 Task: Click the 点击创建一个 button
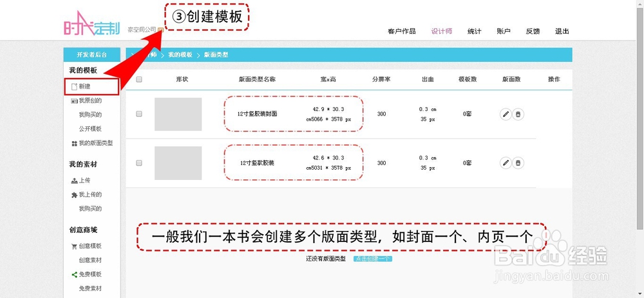tap(373, 259)
